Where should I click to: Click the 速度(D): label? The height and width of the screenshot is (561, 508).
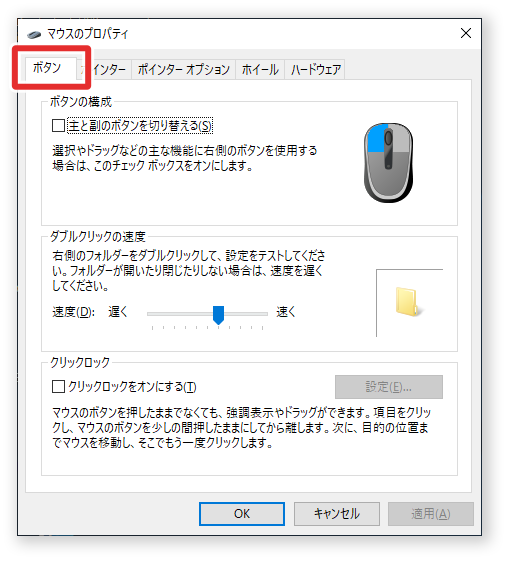(x=73, y=312)
